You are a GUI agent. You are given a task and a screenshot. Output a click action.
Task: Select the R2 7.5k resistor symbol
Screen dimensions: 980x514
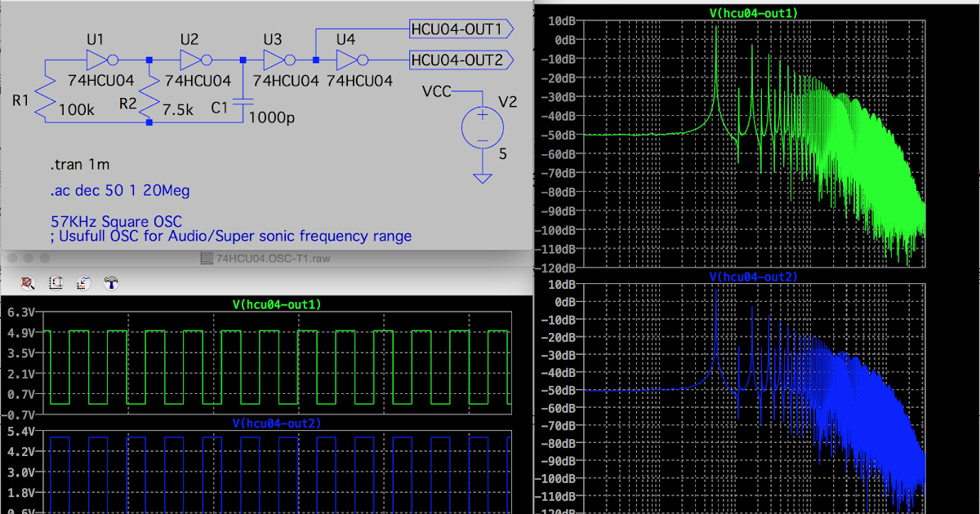pos(151,100)
